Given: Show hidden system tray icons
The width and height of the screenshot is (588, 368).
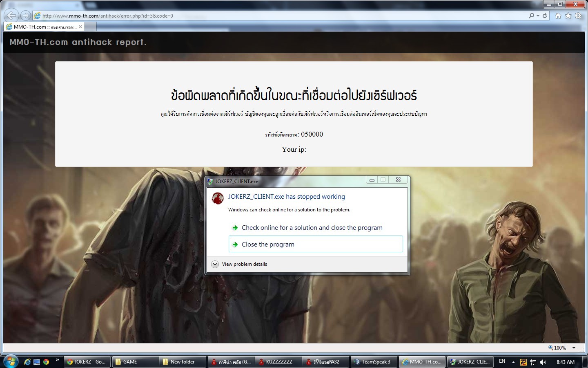Looking at the screenshot, I should click(513, 362).
